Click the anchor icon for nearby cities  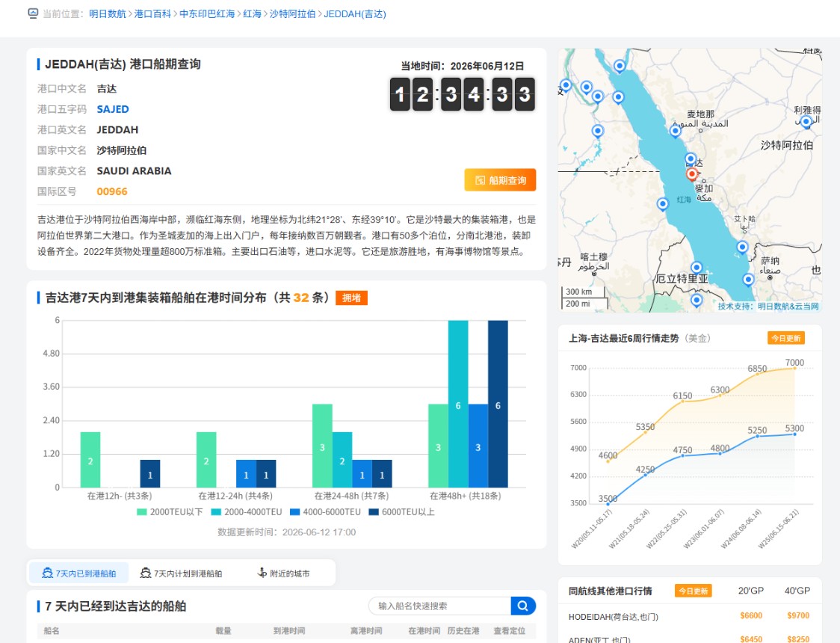coord(262,573)
